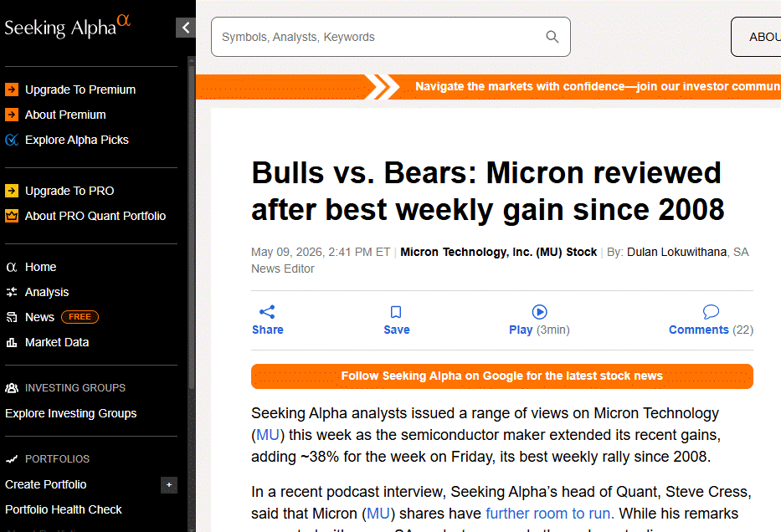Open the Comments speech bubble icon

click(x=711, y=312)
